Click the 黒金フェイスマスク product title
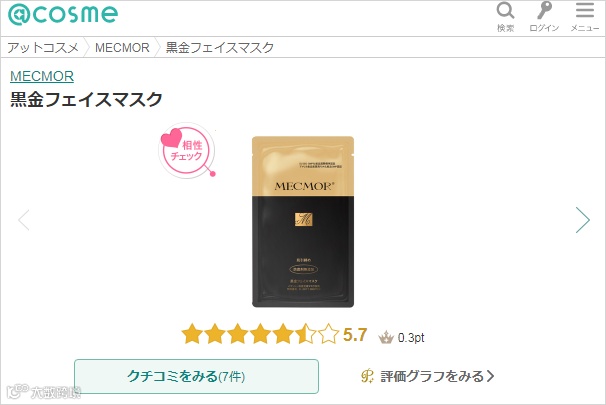 pos(86,99)
